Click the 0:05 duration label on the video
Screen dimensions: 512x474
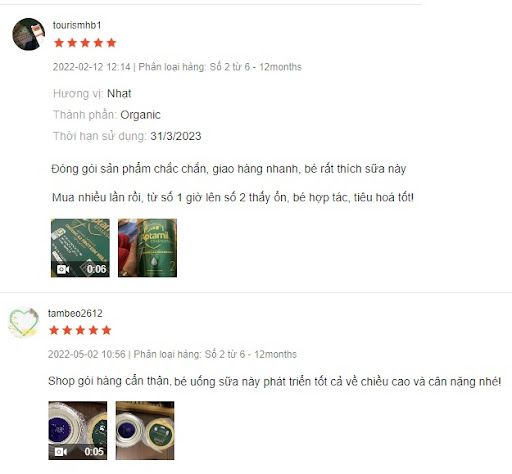(x=94, y=452)
